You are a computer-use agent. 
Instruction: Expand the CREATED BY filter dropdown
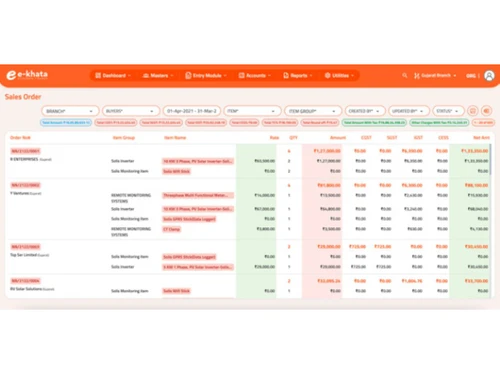click(x=365, y=111)
